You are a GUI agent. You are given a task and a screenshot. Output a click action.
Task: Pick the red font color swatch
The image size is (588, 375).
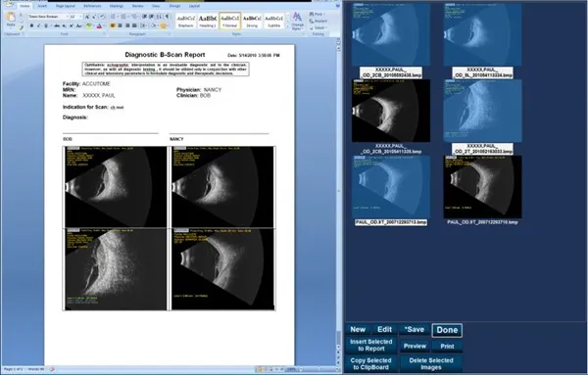(99, 25)
